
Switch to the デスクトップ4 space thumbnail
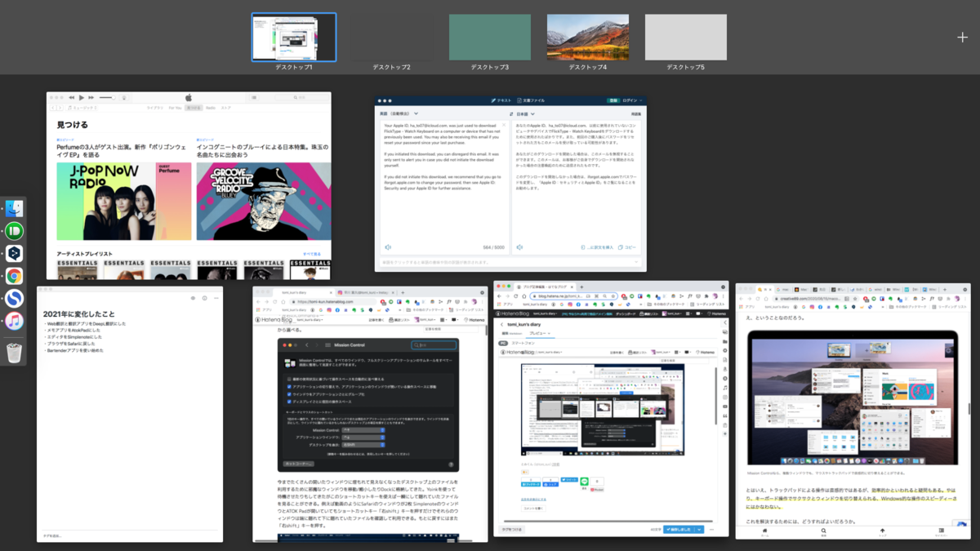coord(588,37)
